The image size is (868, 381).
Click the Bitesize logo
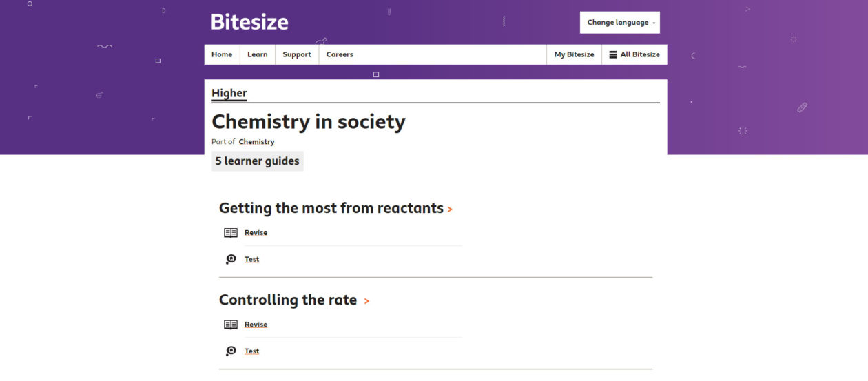[x=249, y=22]
